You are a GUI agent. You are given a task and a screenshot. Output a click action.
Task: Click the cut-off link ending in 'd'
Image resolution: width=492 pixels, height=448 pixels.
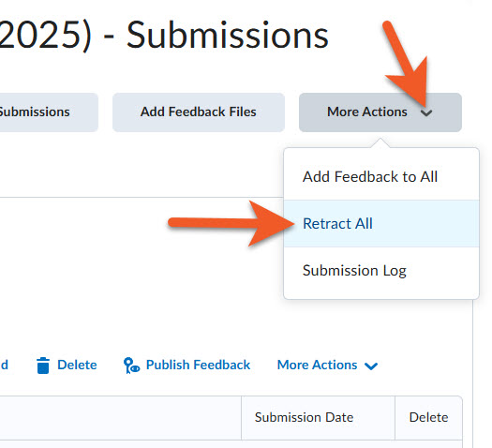(4, 365)
